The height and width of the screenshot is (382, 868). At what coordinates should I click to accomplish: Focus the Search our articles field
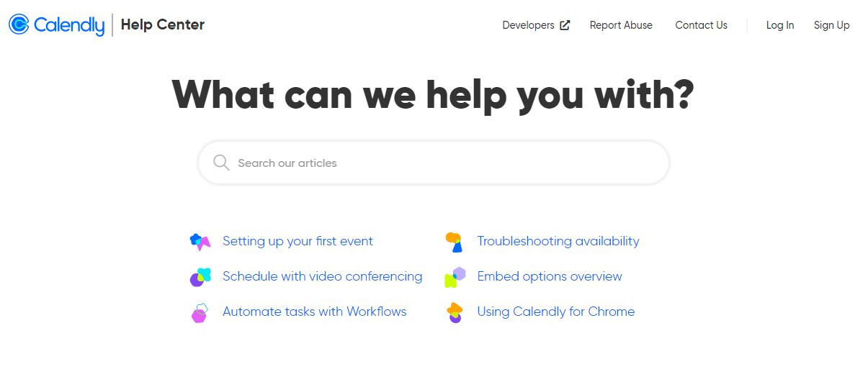(434, 163)
